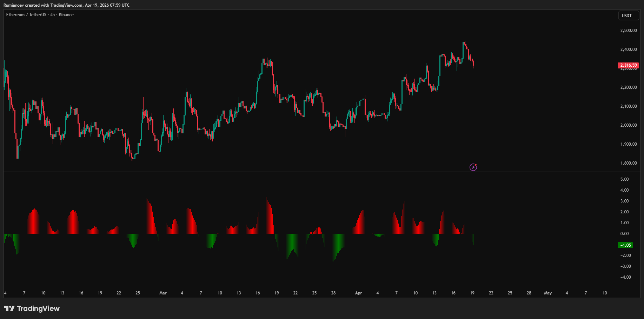Click the Rumiancev created with TradingView.com header
The width and height of the screenshot is (644, 319).
click(66, 5)
